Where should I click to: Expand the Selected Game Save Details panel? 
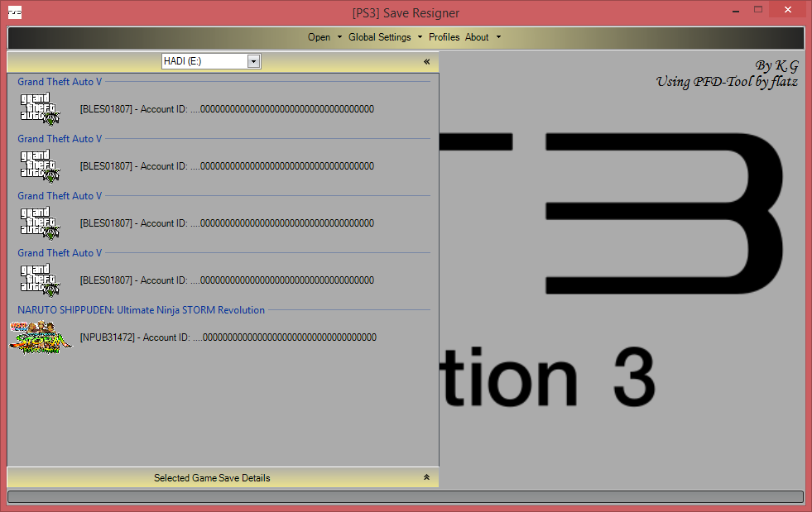(427, 477)
